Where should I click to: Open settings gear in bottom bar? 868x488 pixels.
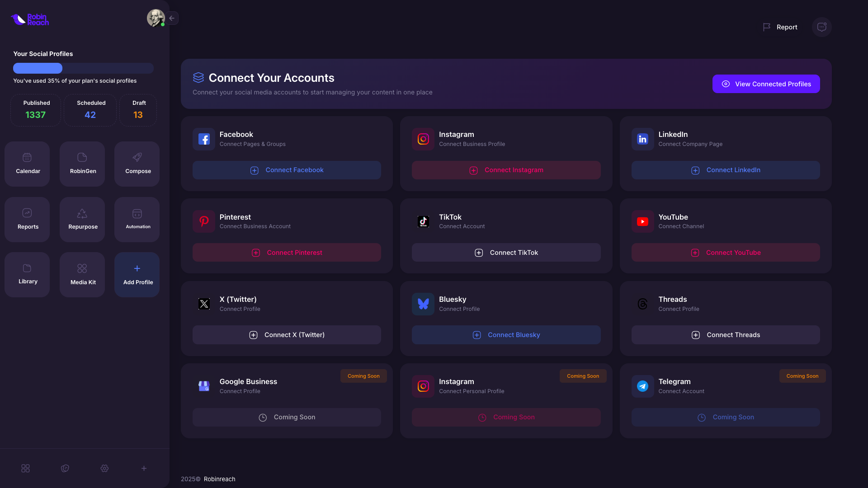click(x=104, y=469)
